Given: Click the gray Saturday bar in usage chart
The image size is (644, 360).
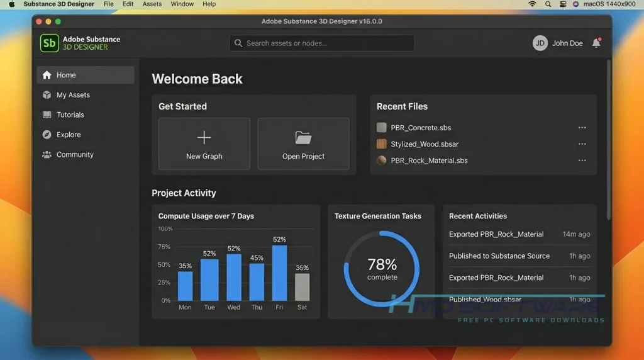Looking at the screenshot, I should [303, 287].
